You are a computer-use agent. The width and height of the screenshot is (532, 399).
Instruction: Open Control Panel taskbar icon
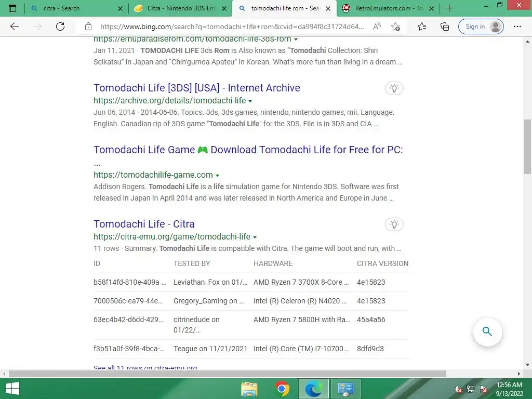pos(345,389)
